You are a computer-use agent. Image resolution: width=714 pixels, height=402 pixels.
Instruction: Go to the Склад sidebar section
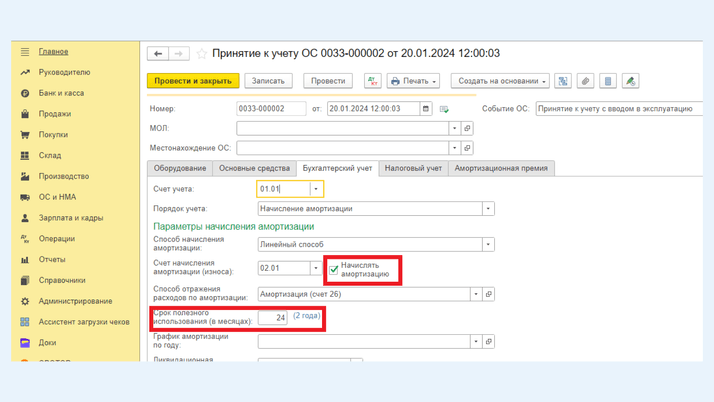click(x=50, y=156)
